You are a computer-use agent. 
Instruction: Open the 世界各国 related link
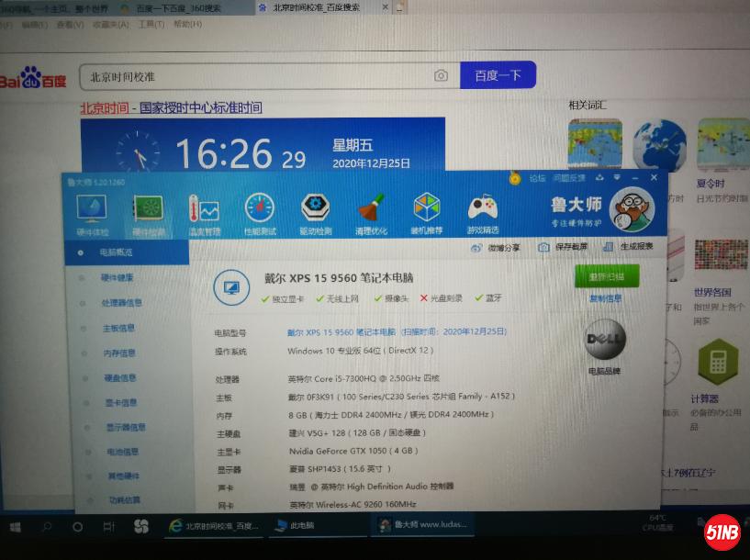[712, 292]
